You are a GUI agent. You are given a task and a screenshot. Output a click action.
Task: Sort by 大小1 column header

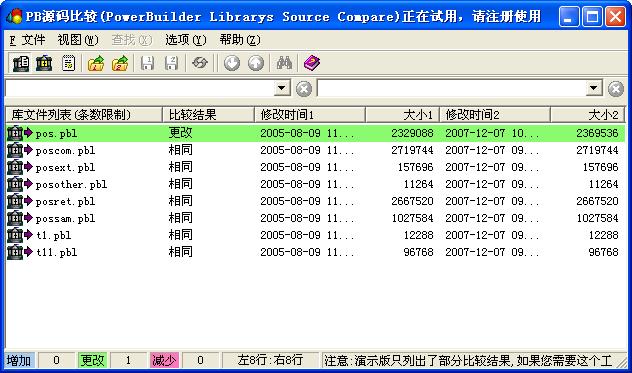[403, 115]
